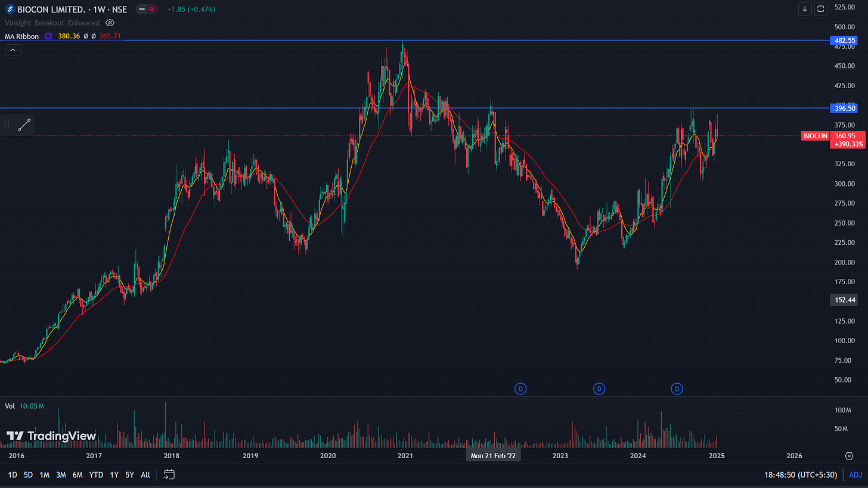Open the dividend marker near 2022

pyautogui.click(x=520, y=389)
